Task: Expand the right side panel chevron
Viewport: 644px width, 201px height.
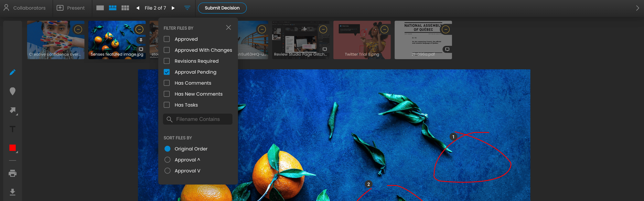Action: pos(637,8)
